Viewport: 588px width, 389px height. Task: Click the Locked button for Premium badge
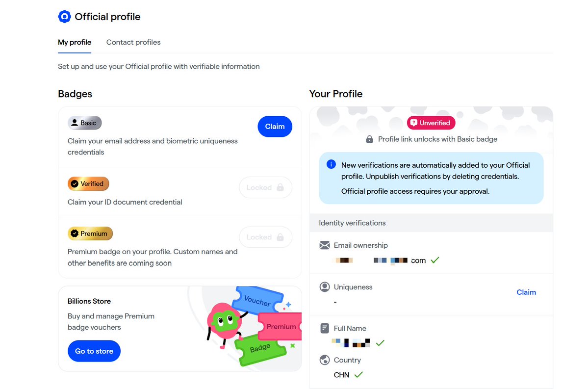pos(265,237)
